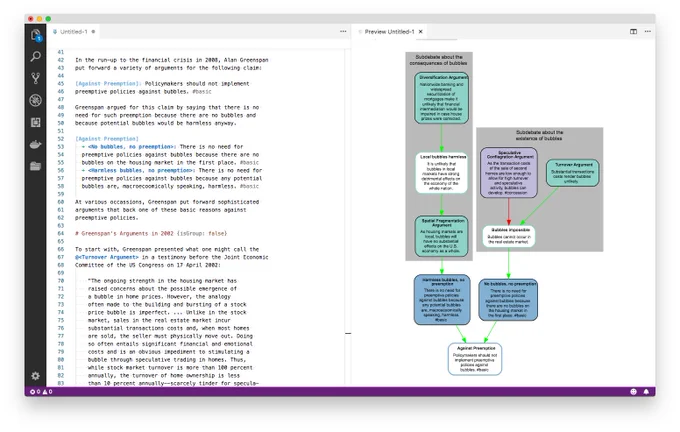
Task: Click the @<Turnover Argument> reference on line 67
Action: coord(107,257)
